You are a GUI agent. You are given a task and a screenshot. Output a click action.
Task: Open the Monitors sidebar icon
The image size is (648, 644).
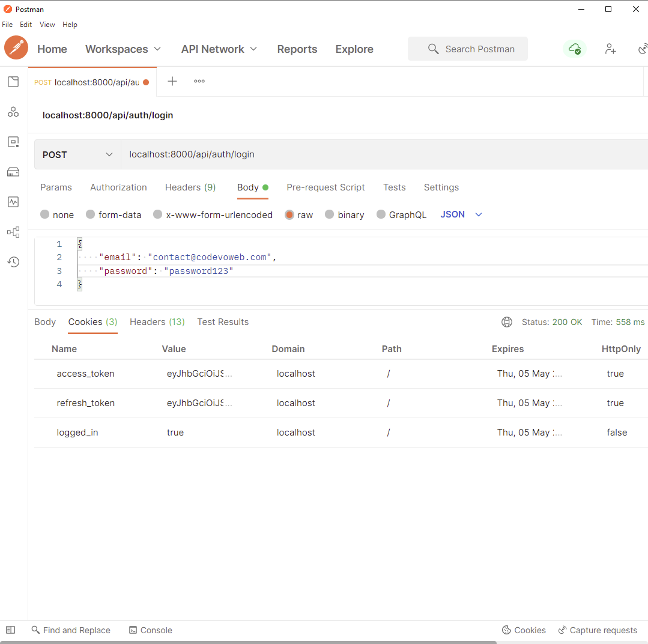[x=13, y=202]
